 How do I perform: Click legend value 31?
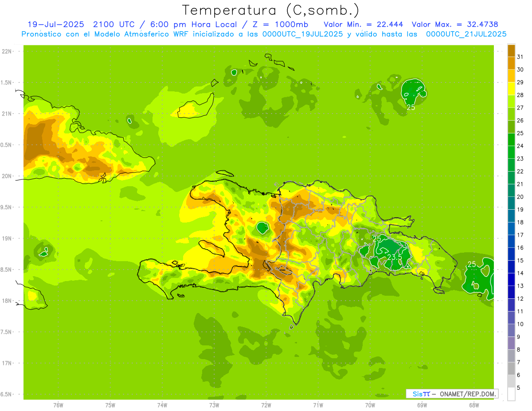tap(520, 57)
